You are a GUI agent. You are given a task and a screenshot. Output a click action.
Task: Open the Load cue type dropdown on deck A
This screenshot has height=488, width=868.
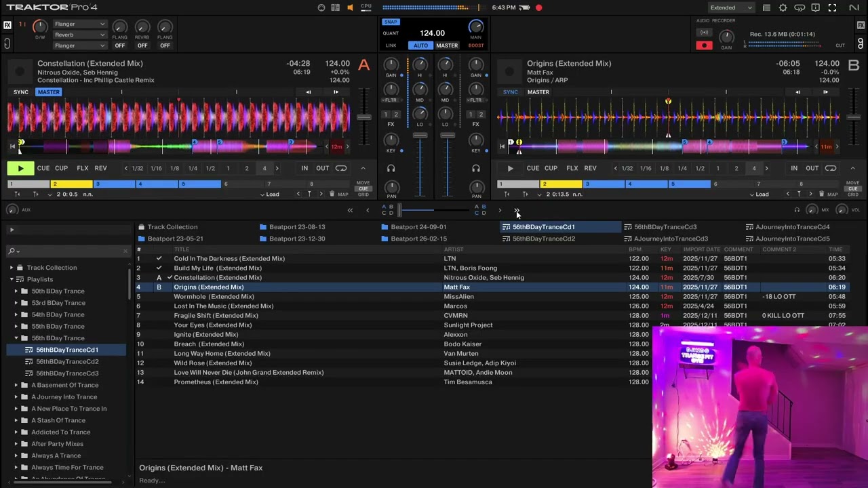(x=269, y=194)
